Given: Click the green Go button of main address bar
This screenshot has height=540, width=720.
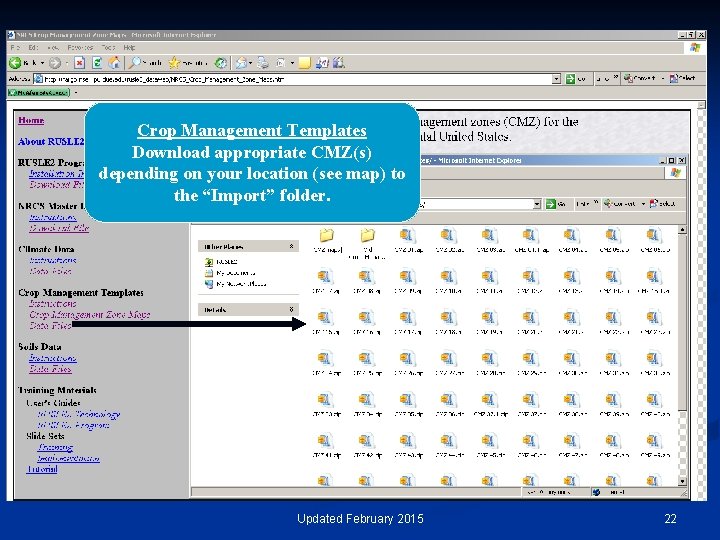Looking at the screenshot, I should point(575,79).
